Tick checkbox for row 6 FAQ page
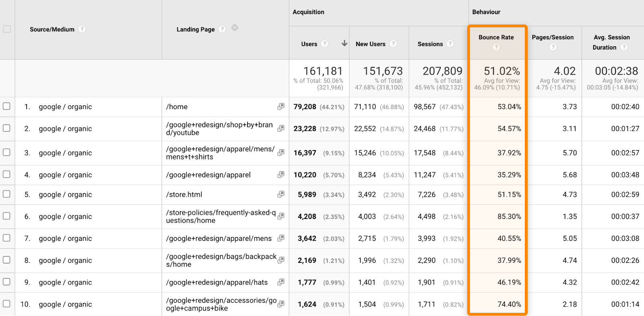 6,216
